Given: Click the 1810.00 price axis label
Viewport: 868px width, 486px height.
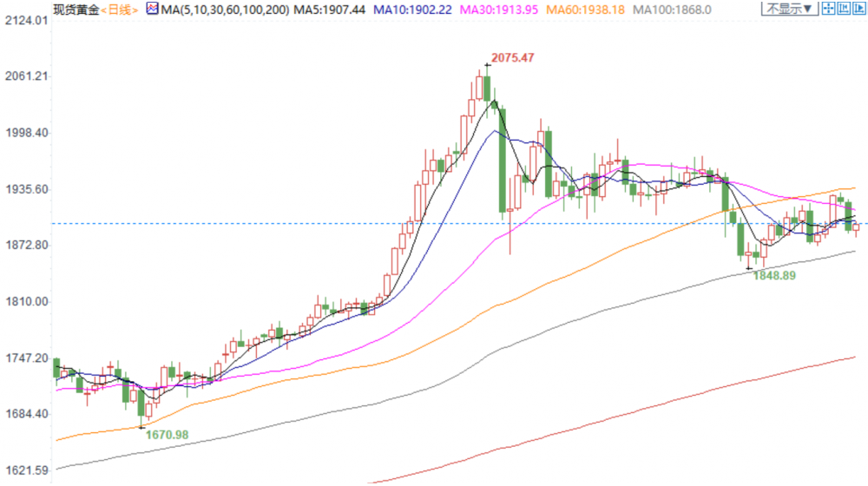Looking at the screenshot, I should click(x=24, y=302).
